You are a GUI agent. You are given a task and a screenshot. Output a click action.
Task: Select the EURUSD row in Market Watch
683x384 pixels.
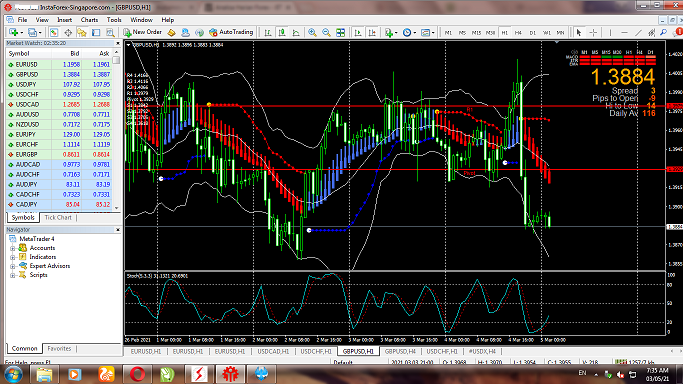59,64
